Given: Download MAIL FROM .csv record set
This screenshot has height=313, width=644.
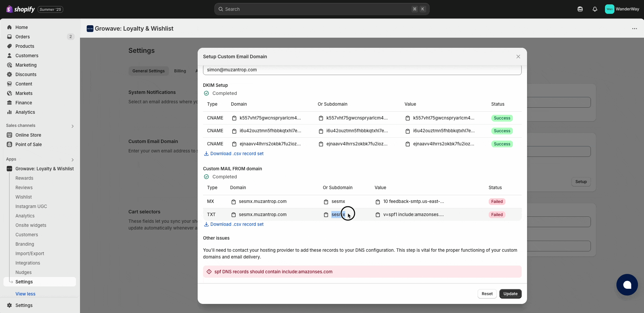Looking at the screenshot, I should click(234, 224).
